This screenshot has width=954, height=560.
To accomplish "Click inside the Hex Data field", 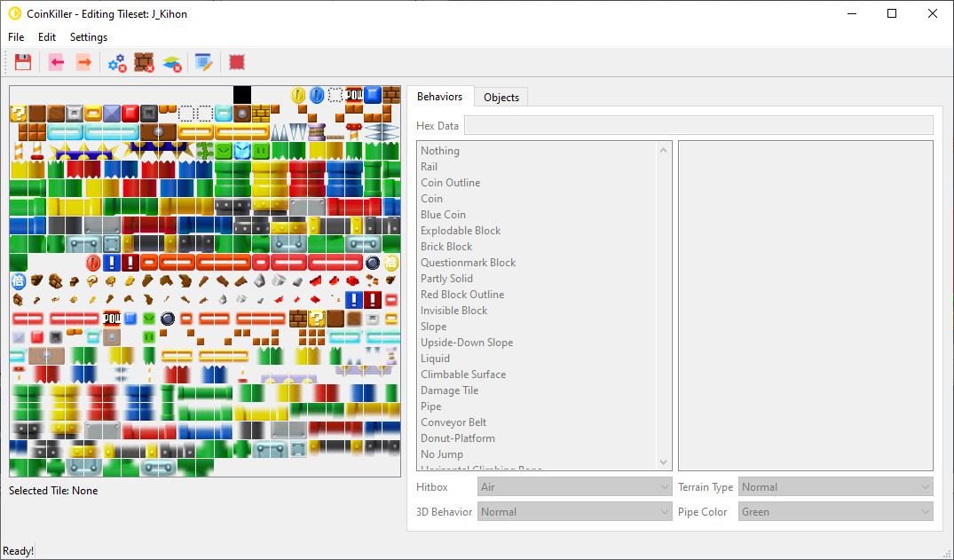I will [x=699, y=125].
